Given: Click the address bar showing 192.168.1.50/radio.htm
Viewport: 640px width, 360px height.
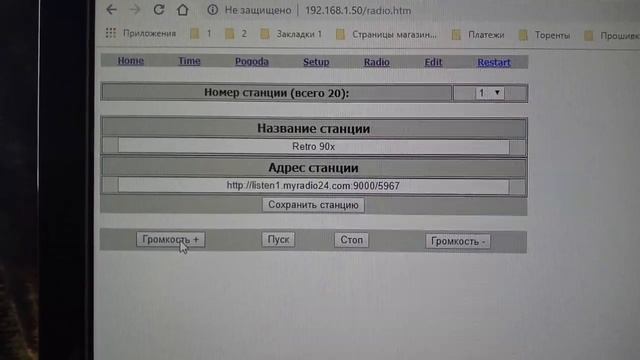Looking at the screenshot, I should [x=358, y=11].
